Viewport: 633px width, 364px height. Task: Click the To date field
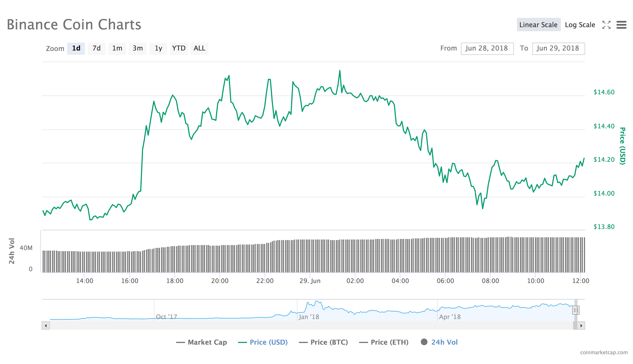(x=558, y=48)
